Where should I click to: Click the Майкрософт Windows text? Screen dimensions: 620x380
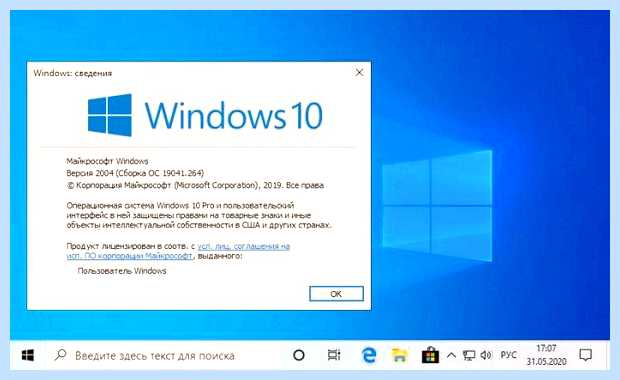click(x=107, y=161)
